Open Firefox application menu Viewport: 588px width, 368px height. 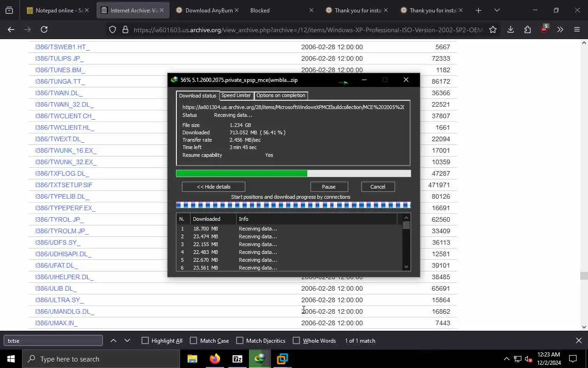click(577, 29)
